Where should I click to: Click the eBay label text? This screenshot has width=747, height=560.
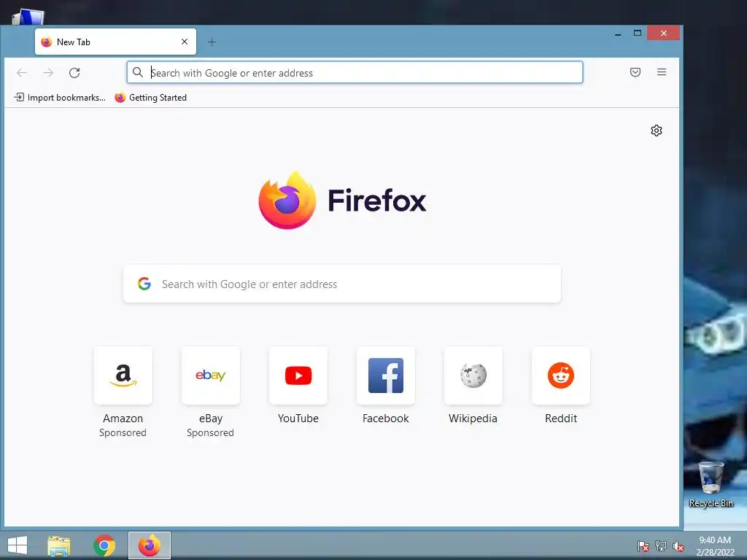(211, 419)
